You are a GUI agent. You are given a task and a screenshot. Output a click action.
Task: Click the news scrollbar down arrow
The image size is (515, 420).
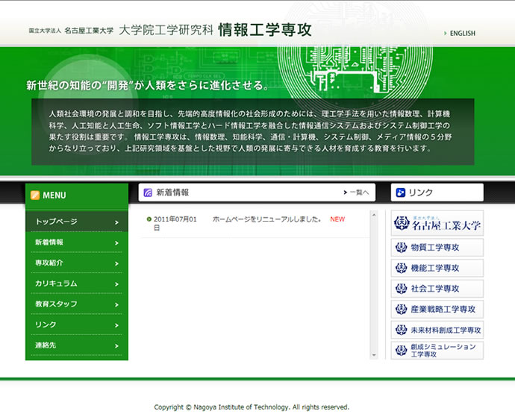[x=373, y=355]
